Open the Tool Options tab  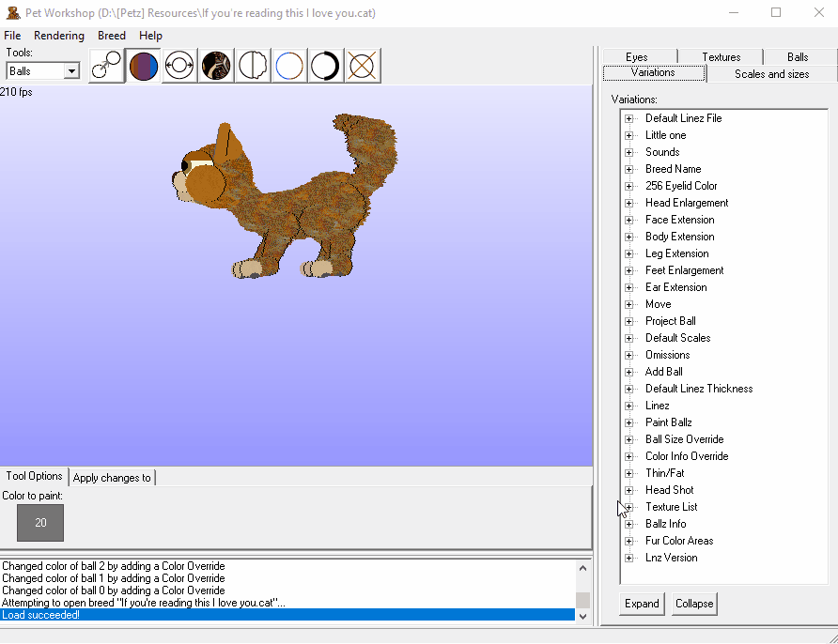pyautogui.click(x=34, y=476)
